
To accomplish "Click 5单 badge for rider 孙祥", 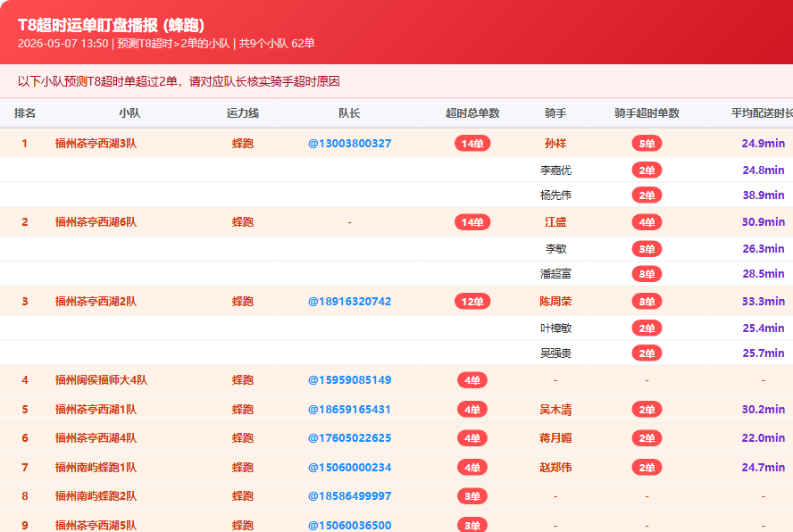I will click(x=647, y=144).
